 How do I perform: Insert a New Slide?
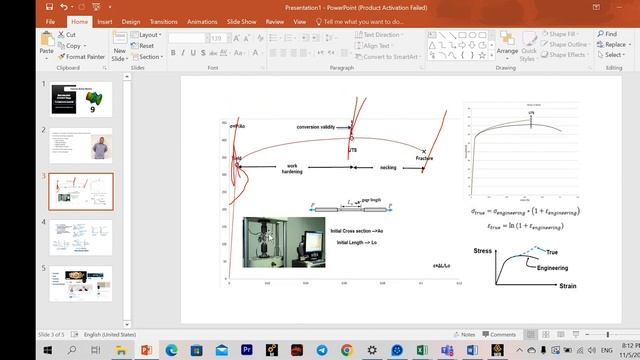pos(120,47)
